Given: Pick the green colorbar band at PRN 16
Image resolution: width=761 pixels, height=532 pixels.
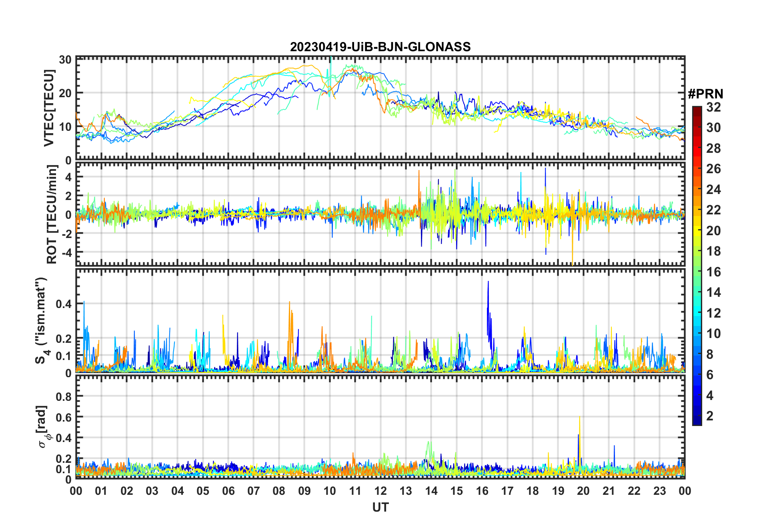Looking at the screenshot, I should pos(697,272).
